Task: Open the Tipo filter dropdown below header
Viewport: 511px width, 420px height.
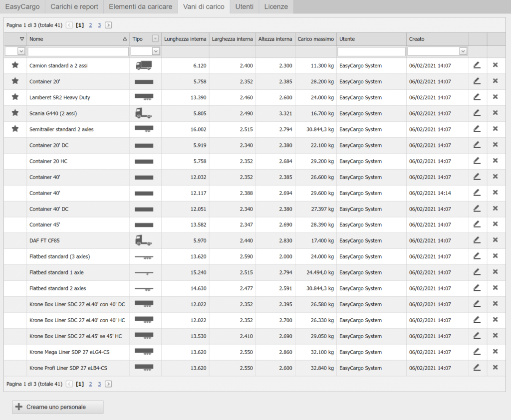Action: [156, 51]
